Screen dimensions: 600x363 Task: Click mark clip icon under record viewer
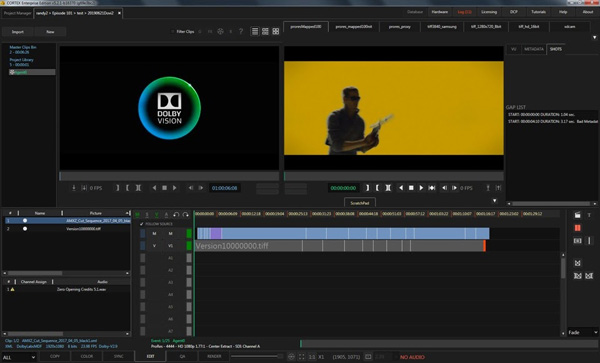[388, 188]
